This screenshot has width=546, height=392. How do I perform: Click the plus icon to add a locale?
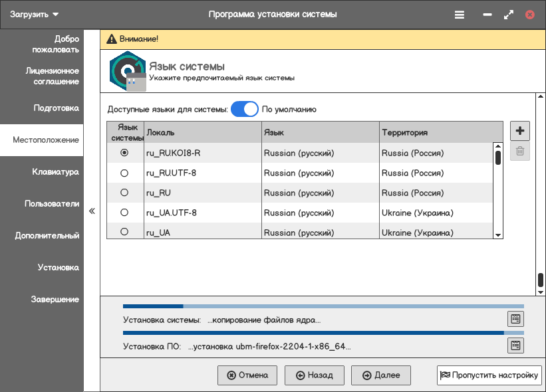pos(520,131)
